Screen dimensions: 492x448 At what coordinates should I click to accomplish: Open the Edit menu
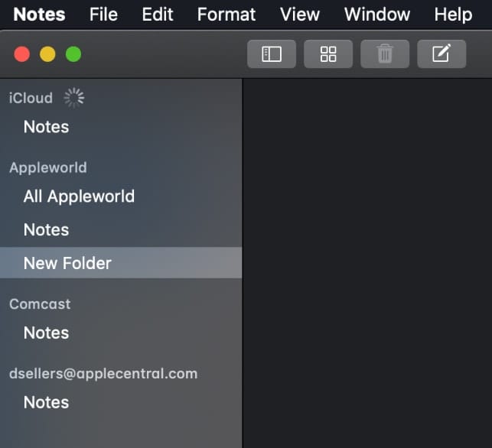click(x=158, y=15)
